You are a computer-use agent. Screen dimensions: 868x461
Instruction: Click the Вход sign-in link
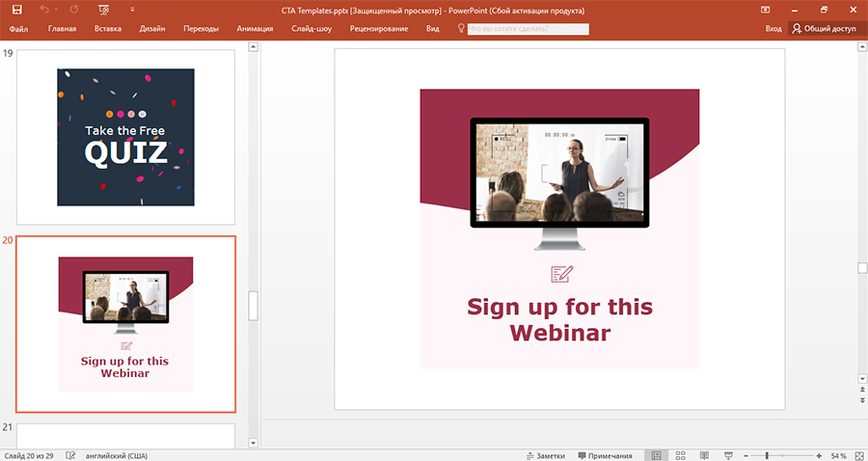773,29
